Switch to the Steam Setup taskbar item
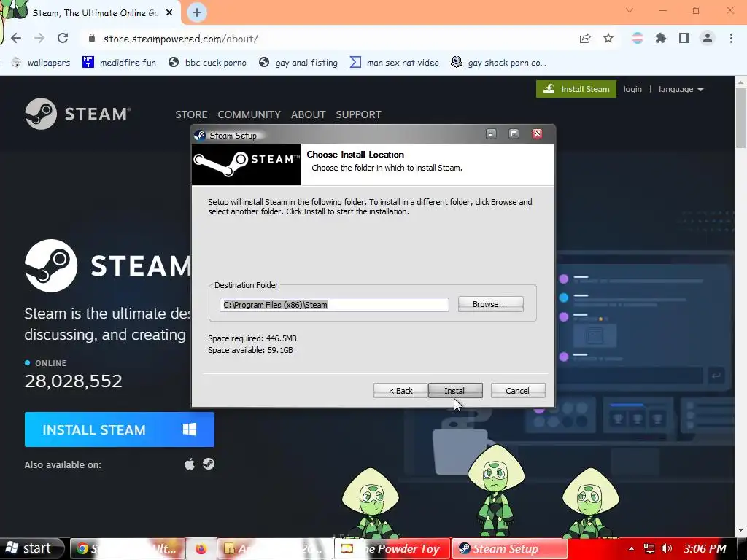Screen dimensions: 747x560 [510, 548]
